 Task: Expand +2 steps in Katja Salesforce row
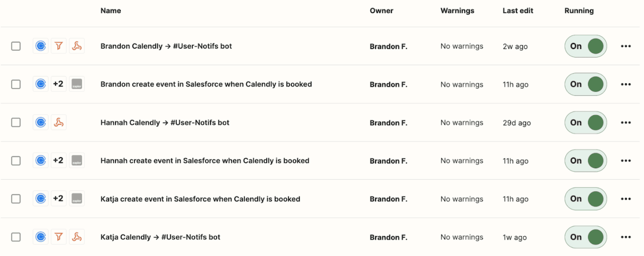tap(58, 198)
